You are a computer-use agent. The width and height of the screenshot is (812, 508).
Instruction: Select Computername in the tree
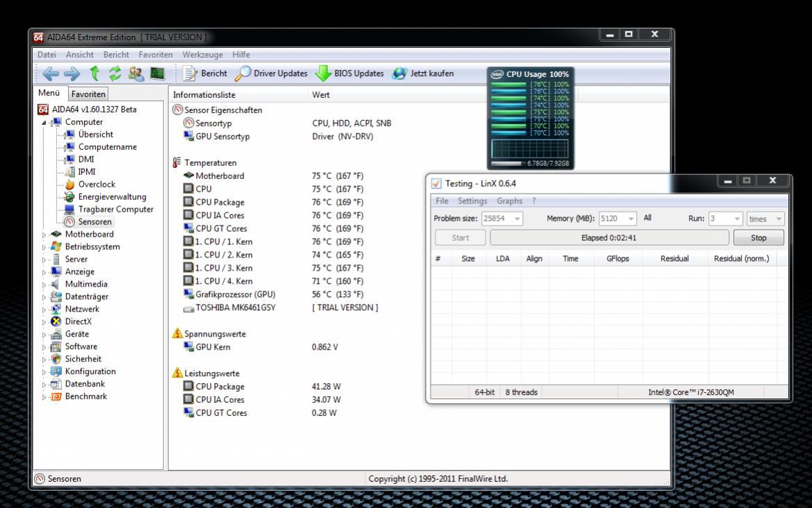(107, 146)
